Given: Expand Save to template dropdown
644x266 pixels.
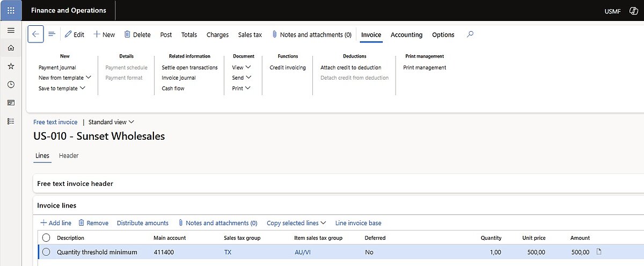Looking at the screenshot, I should pyautogui.click(x=62, y=88).
